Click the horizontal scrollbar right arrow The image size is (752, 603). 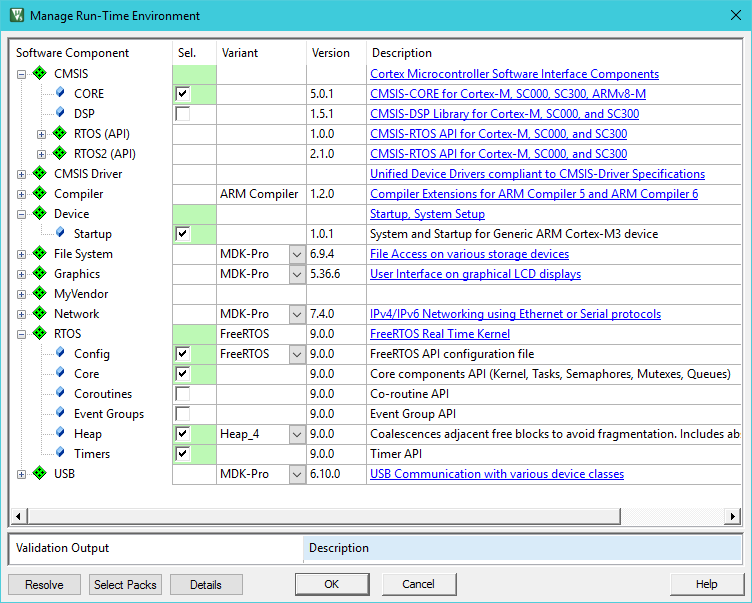[x=733, y=517]
